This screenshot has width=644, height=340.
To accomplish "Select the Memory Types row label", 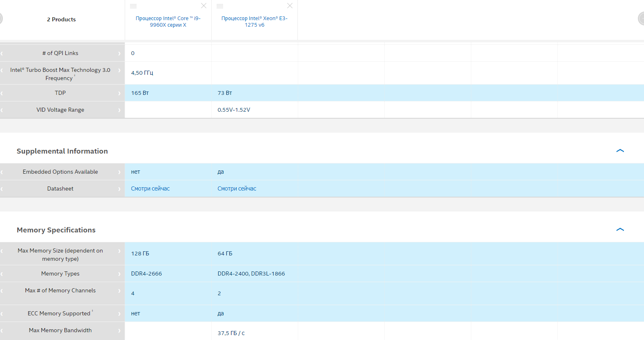I will (x=60, y=273).
